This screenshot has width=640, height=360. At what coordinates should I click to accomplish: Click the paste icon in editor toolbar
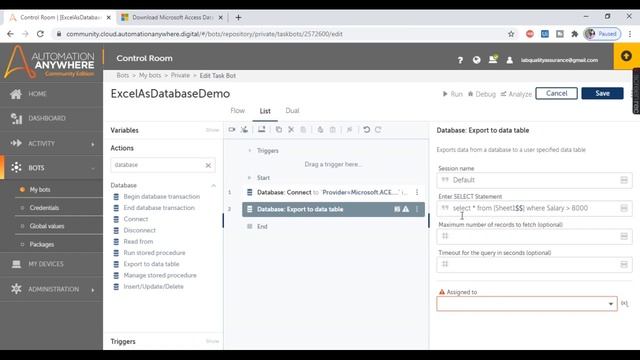pos(303,130)
